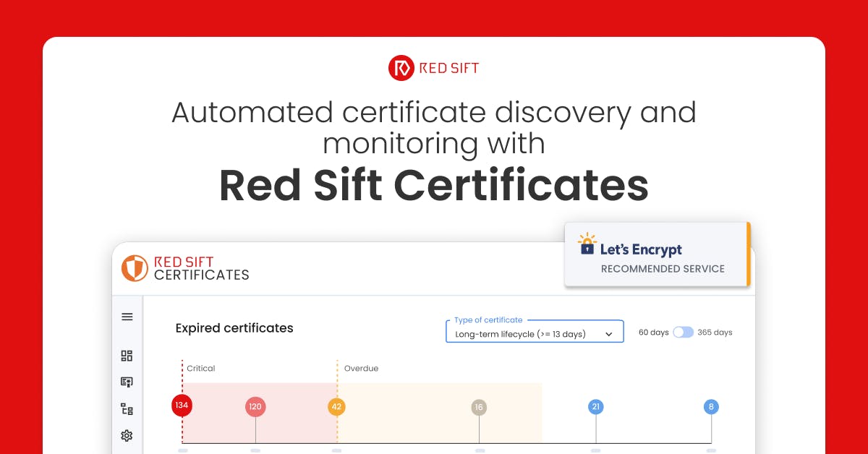Click the Let's Encrypt padlock icon
This screenshot has width=868, height=454.
point(587,248)
